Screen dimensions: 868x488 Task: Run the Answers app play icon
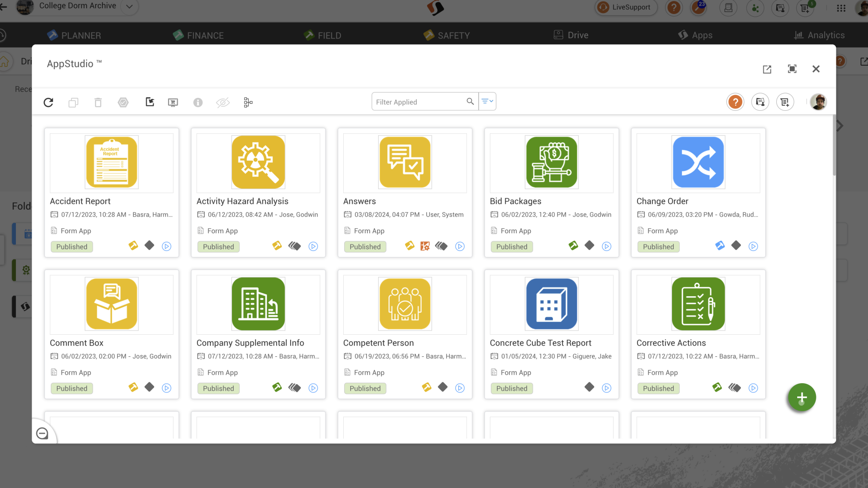pos(460,246)
